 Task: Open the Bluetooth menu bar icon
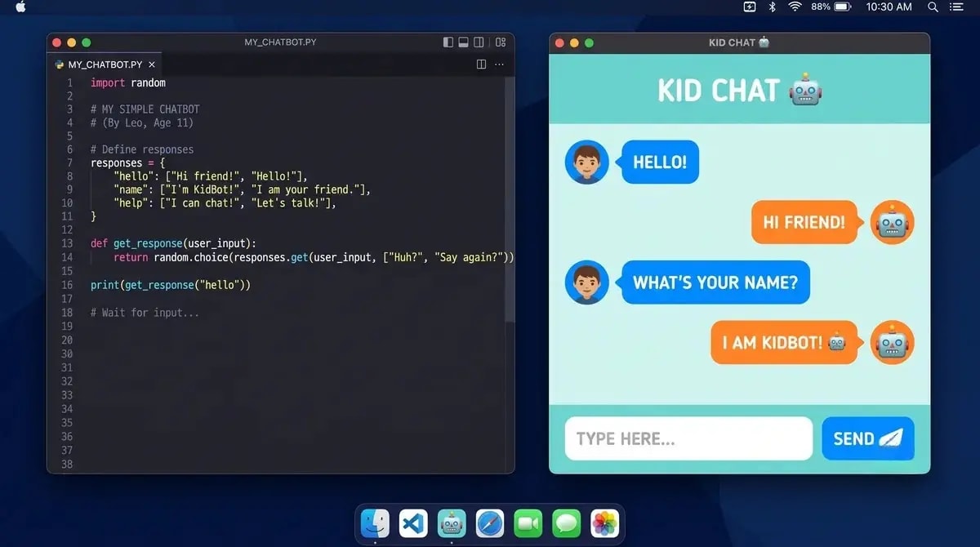pos(773,7)
